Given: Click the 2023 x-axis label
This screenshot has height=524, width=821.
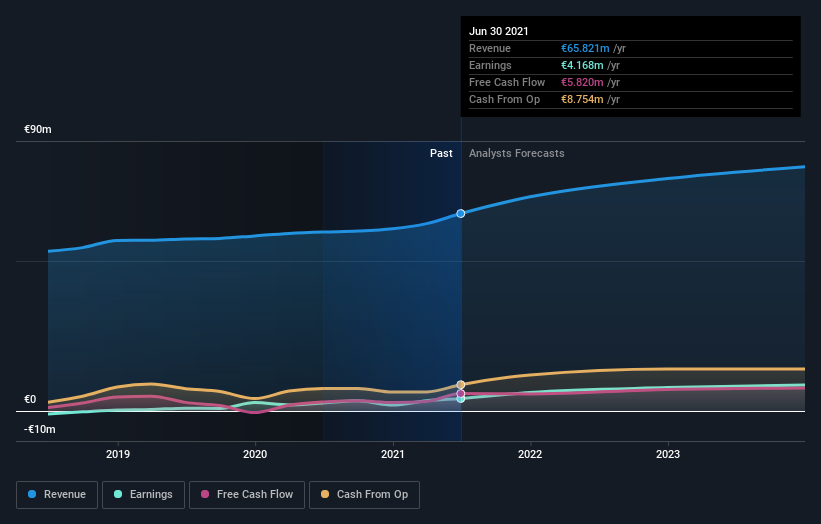Looking at the screenshot, I should pos(668,454).
